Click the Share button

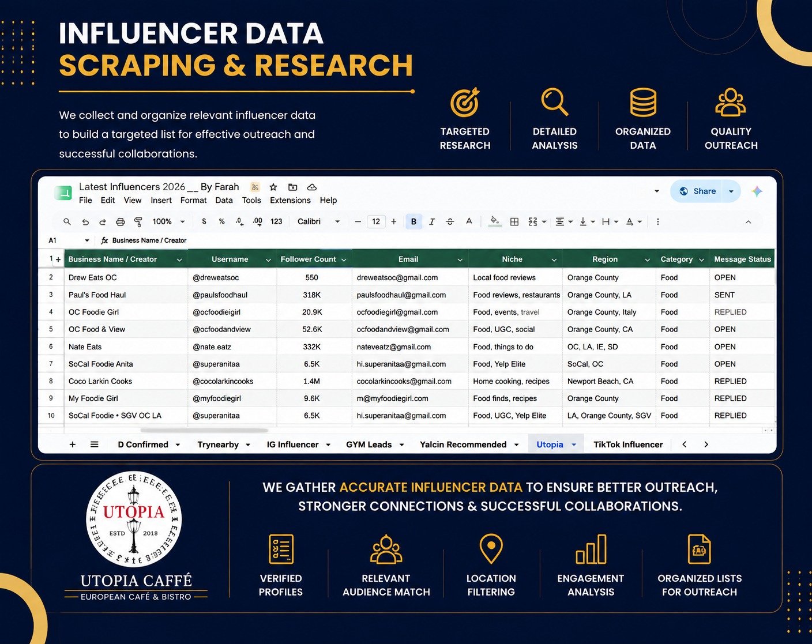pyautogui.click(x=698, y=191)
